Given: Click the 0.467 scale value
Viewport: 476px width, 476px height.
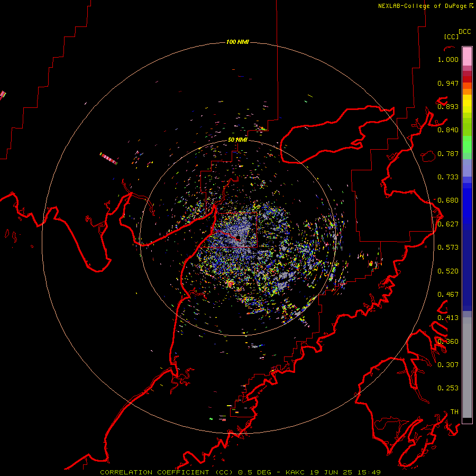Looking at the screenshot, I should [448, 295].
